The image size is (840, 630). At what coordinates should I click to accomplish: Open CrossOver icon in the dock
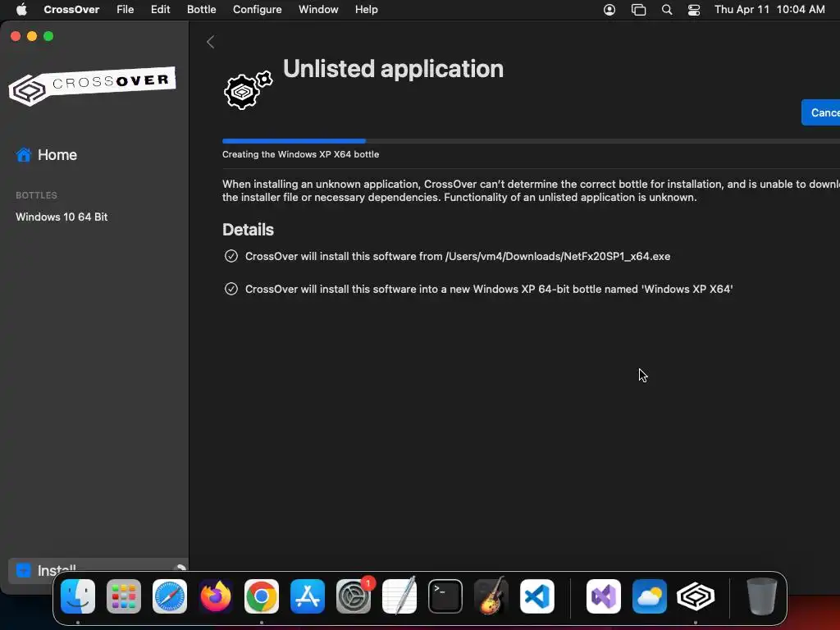tap(696, 596)
